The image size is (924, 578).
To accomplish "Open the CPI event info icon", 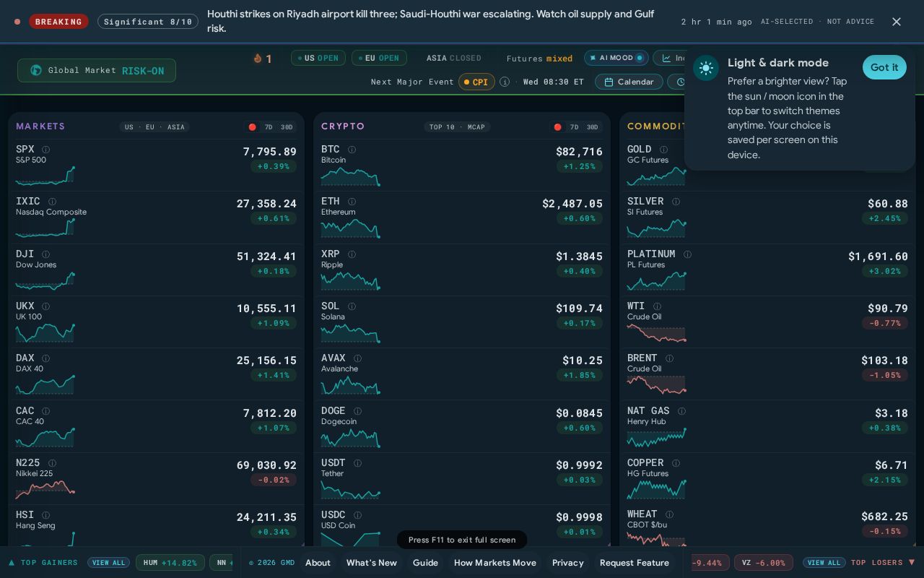I will [x=505, y=82].
